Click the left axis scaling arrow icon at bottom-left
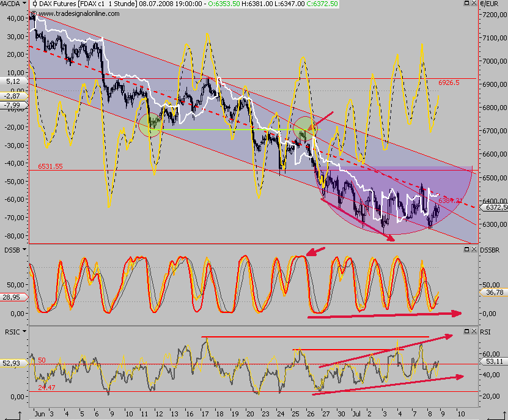 [14, 416]
